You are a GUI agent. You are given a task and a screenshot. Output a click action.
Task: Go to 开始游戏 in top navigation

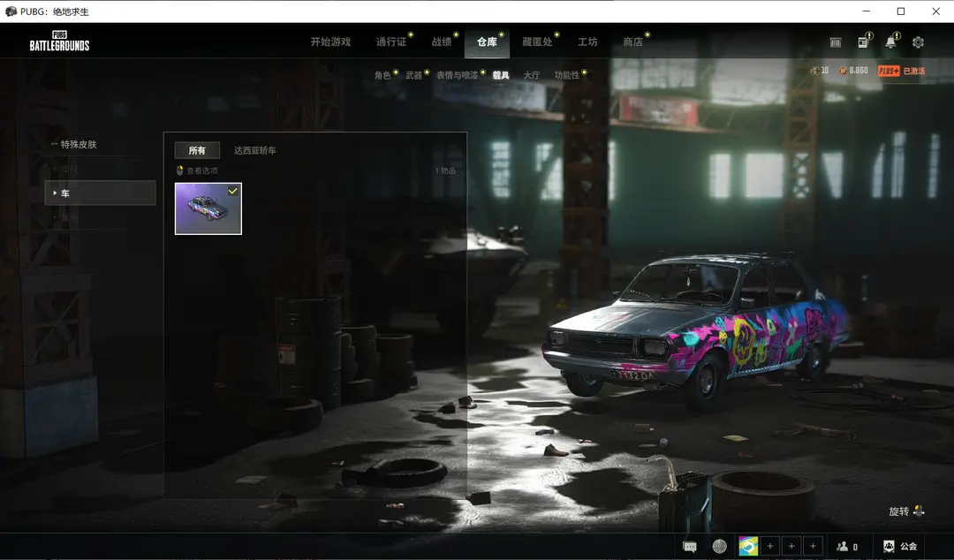330,42
